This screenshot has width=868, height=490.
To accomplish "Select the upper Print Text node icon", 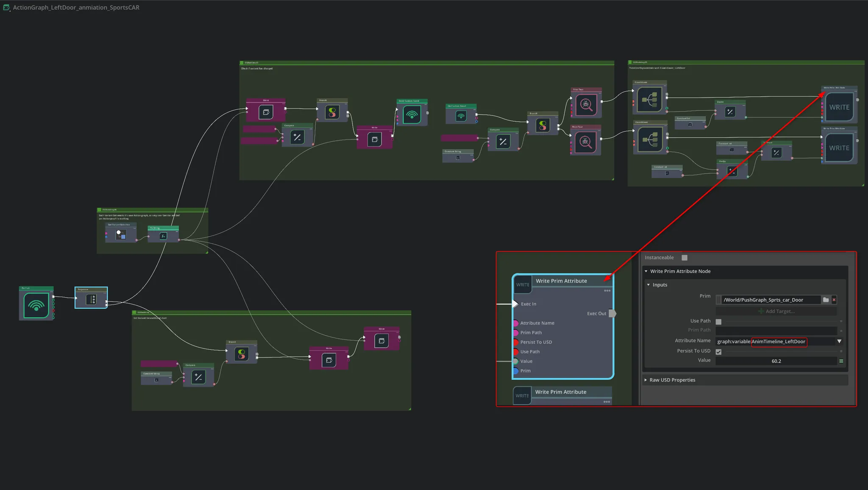I will point(586,105).
